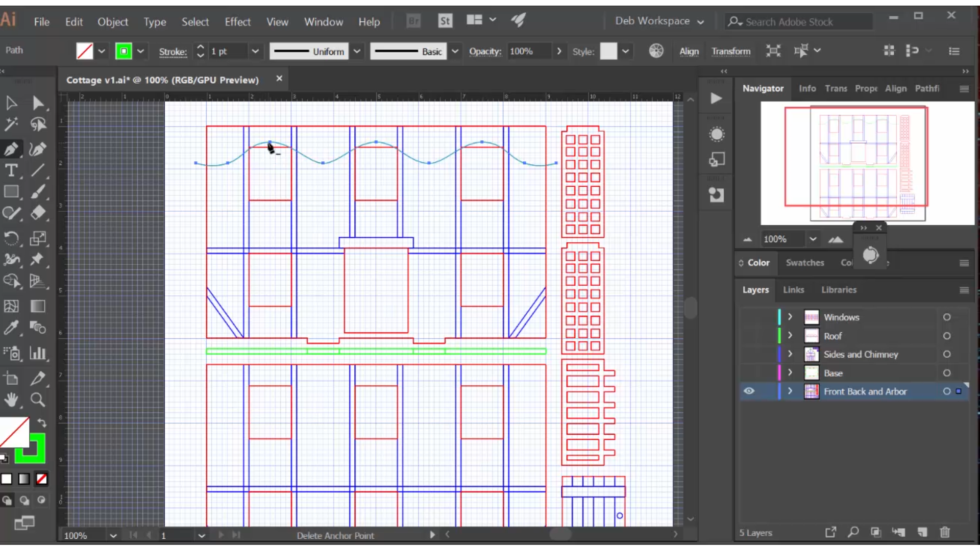Viewport: 980px width, 551px height.
Task: Toggle visibility of Front Back and Arbor layer
Action: click(x=749, y=391)
